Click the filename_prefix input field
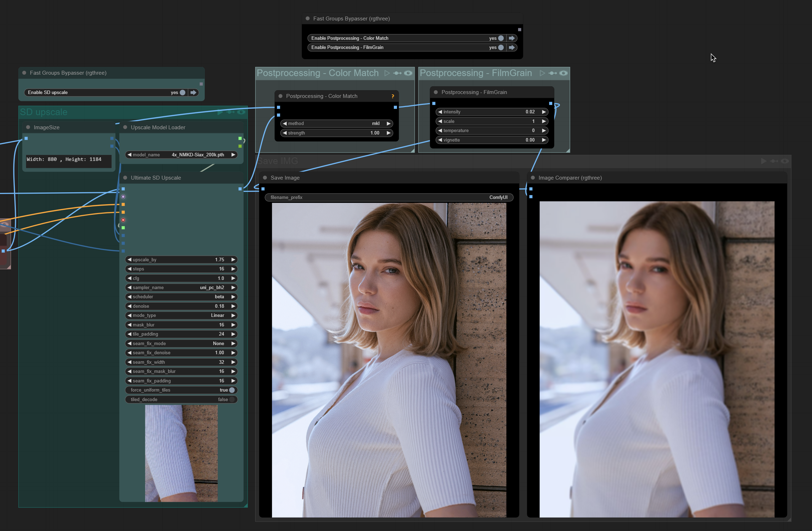The image size is (812, 531). [x=389, y=197]
